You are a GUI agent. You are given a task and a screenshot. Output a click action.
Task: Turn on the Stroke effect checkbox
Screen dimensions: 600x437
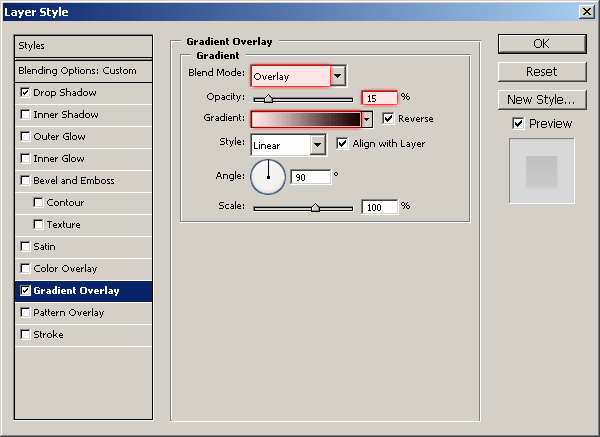pyautogui.click(x=25, y=335)
